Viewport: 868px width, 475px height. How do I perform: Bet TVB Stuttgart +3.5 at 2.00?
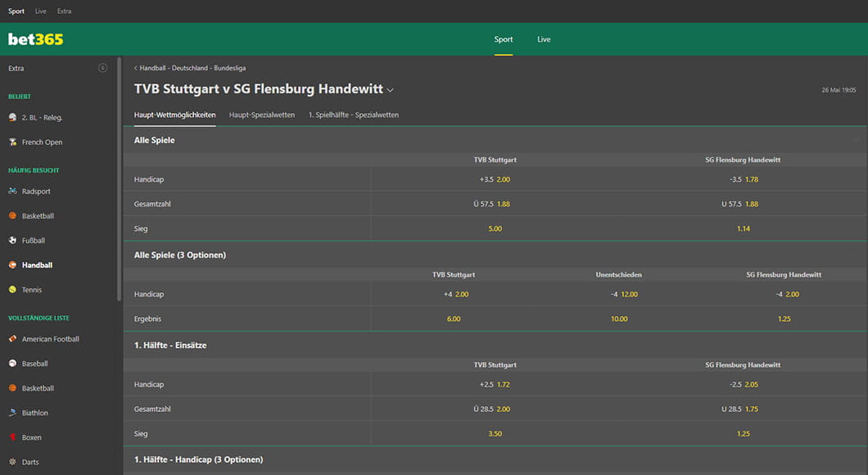[495, 179]
